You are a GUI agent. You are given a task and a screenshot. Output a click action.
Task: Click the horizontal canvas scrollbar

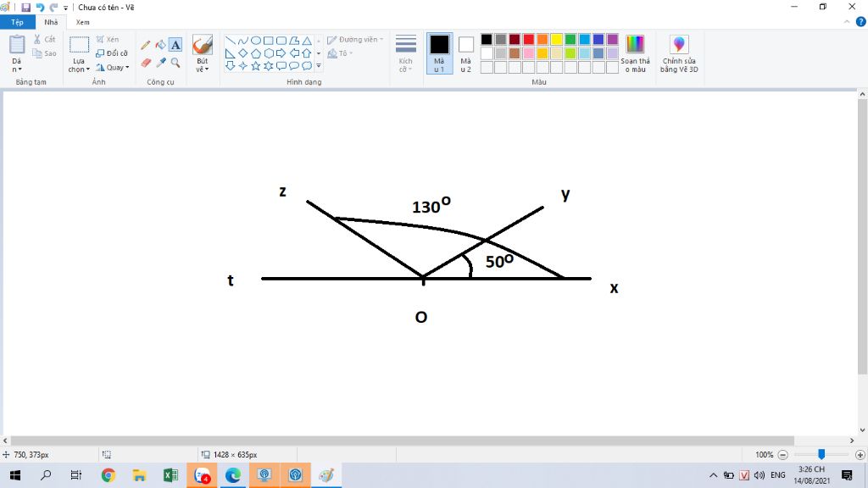click(403, 441)
